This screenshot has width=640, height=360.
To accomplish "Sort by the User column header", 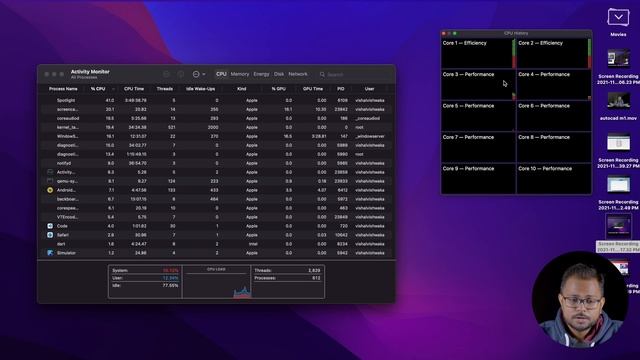I will point(369,89).
